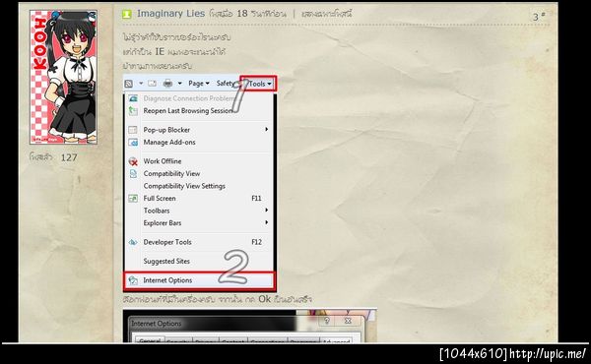The image size is (591, 364).
Task: Click the Print icon in the toolbar
Action: (x=167, y=84)
